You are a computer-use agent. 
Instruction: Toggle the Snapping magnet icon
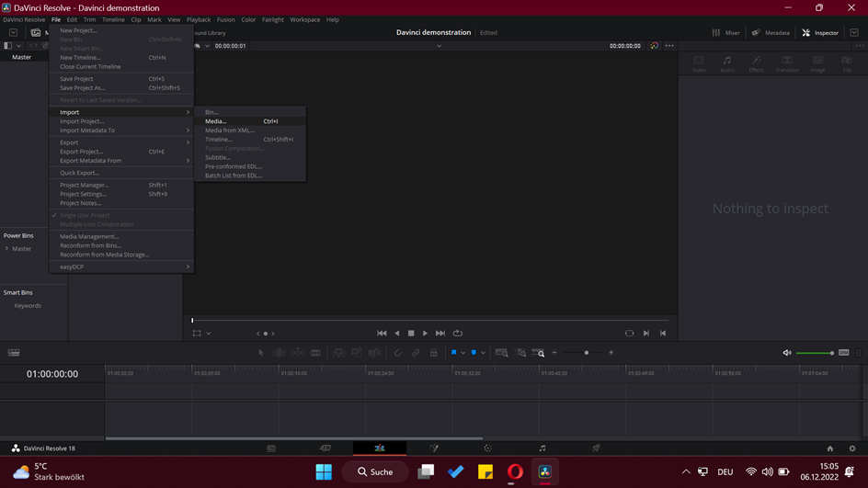pyautogui.click(x=398, y=353)
